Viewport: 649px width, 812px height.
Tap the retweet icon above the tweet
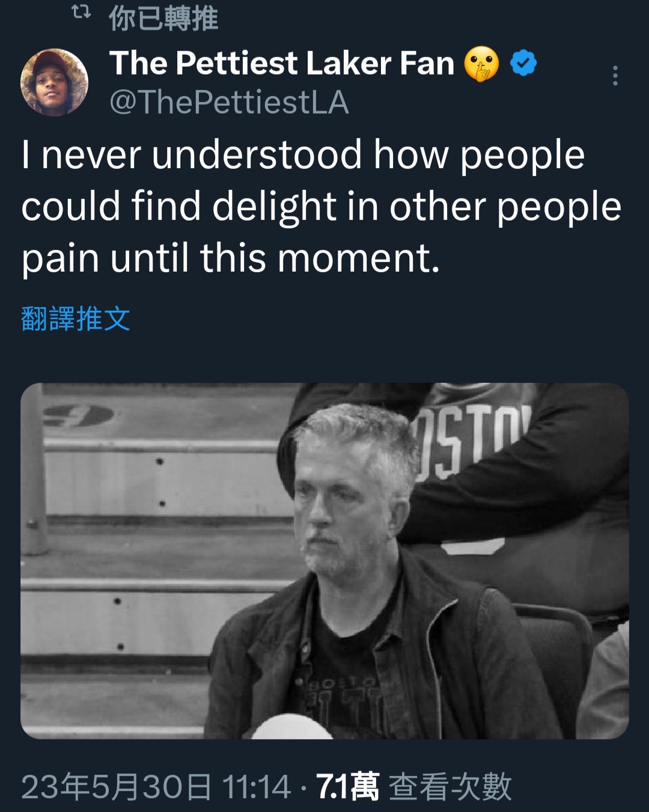pos(81,13)
